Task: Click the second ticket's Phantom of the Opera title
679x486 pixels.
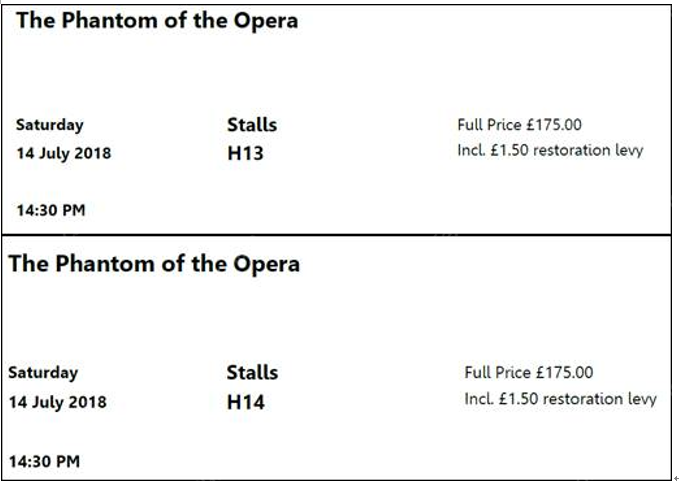Action: (x=154, y=264)
